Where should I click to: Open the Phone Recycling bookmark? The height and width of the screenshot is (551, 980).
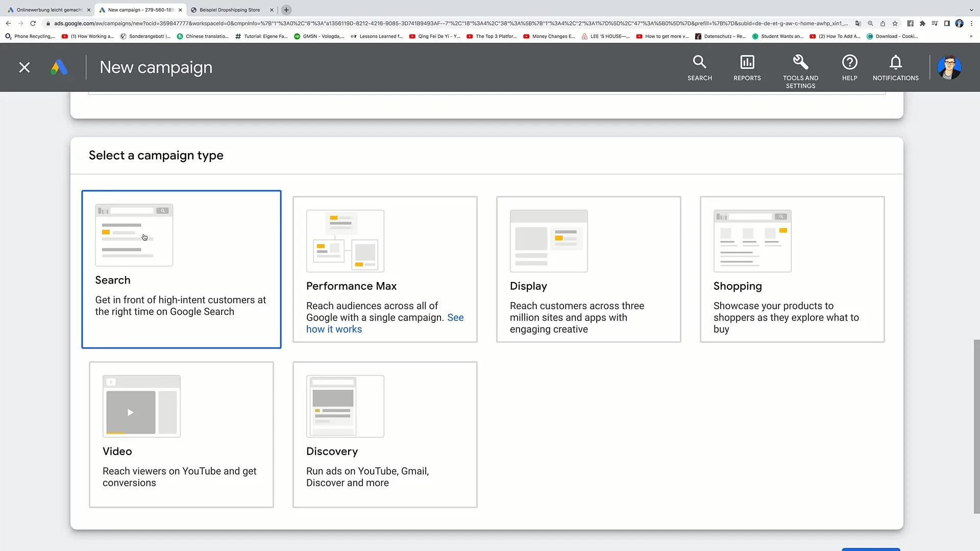(x=30, y=36)
